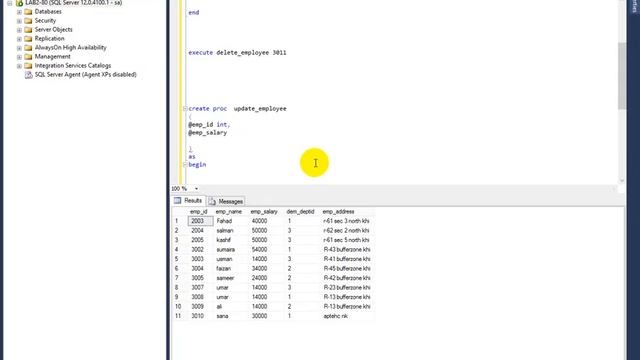The width and height of the screenshot is (640, 360).
Task: Select AlwaysOn High Availability in the tree
Action: tap(70, 48)
